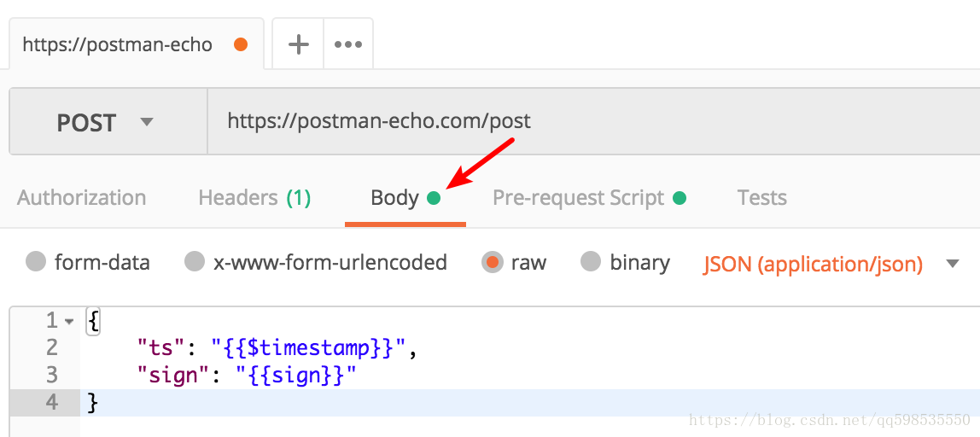Click the "sign" key in body editor
Screen dimensions: 980x437
coord(174,375)
